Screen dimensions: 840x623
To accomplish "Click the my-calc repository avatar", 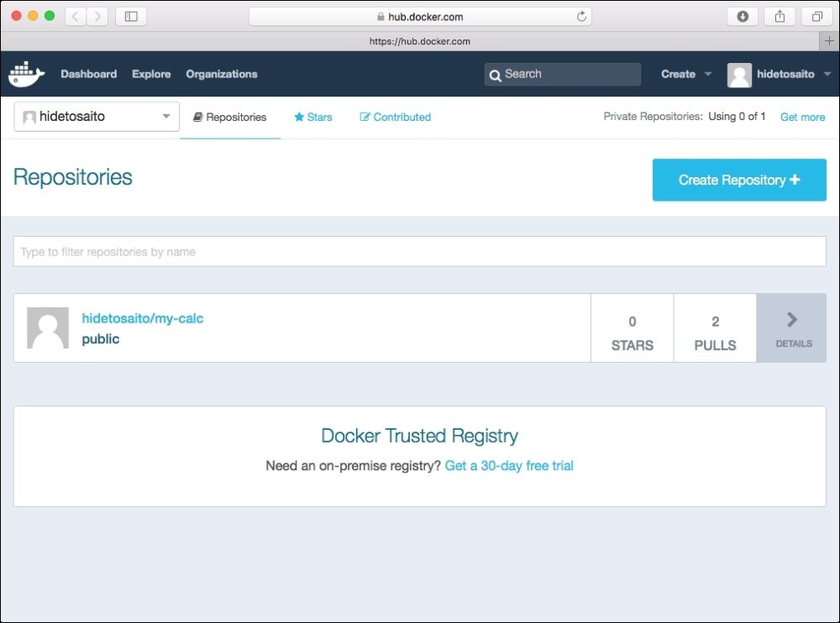I will pyautogui.click(x=48, y=327).
